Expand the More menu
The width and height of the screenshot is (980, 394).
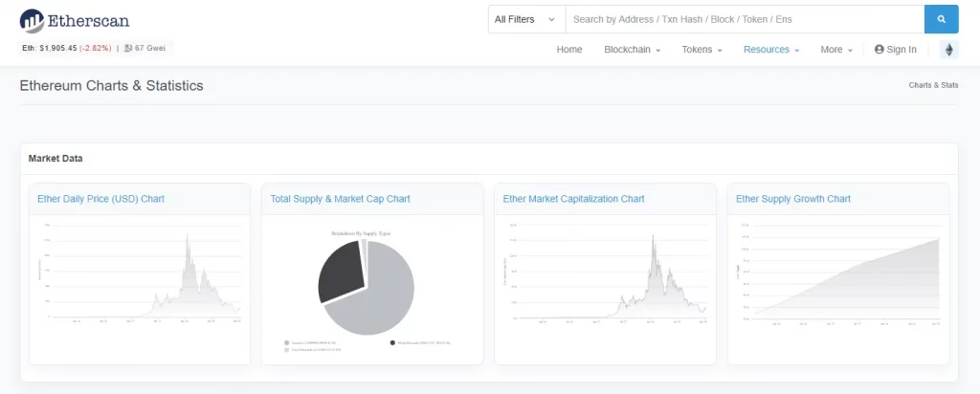(x=835, y=50)
